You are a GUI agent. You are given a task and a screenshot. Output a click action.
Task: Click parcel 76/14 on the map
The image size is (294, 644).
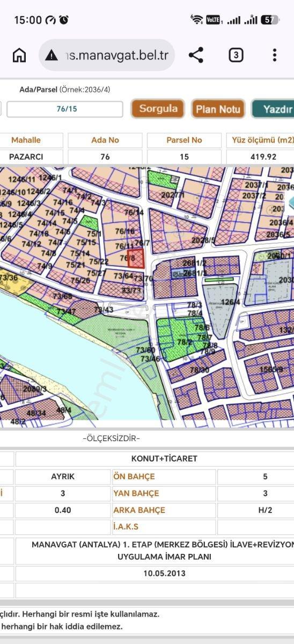[134, 213]
